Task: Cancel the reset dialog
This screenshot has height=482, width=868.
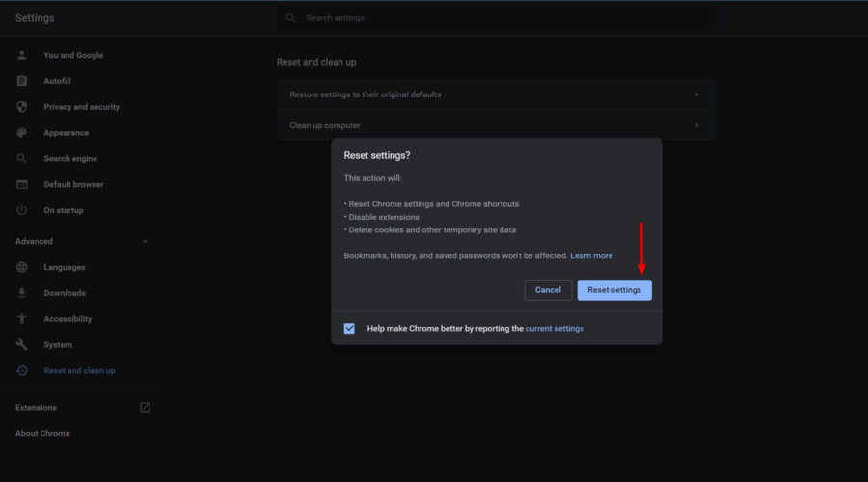Action: tap(548, 290)
